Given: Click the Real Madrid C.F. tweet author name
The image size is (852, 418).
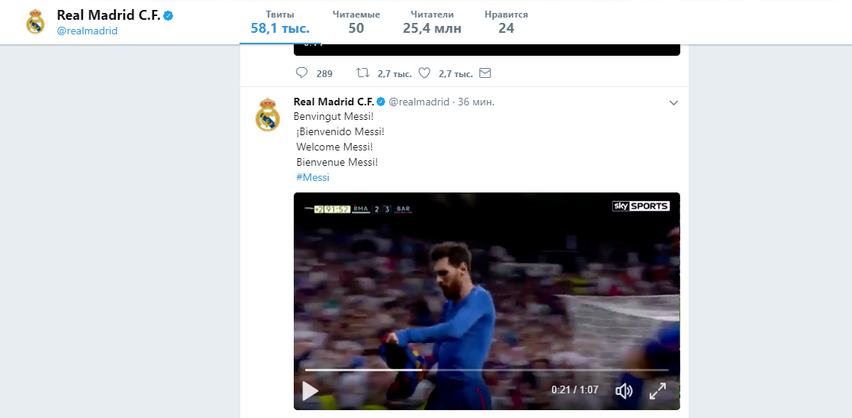Looking at the screenshot, I should coord(334,102).
